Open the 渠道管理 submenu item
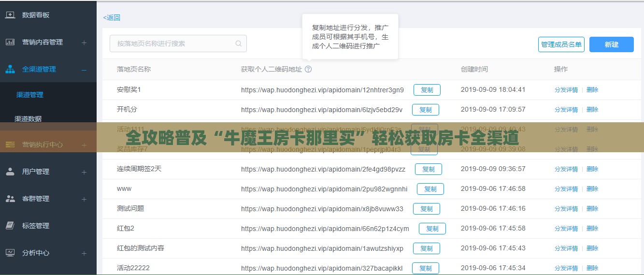Image resolution: width=644 pixels, height=275 pixels. tap(30, 95)
